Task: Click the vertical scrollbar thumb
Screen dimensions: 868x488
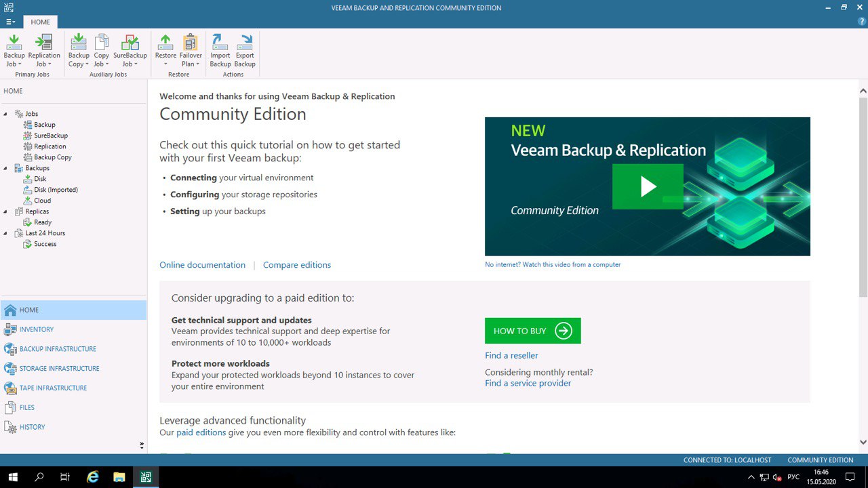Action: 863,197
